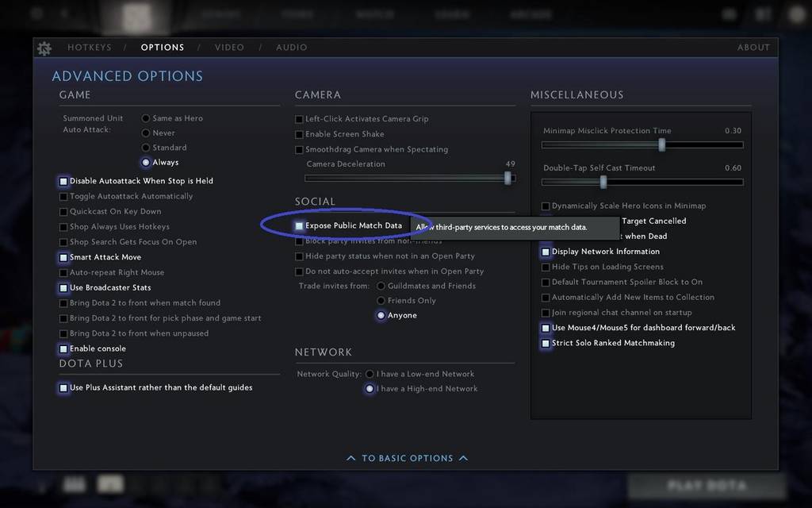This screenshot has width=812, height=508.
Task: Enable Expose Public Match Data
Action: [299, 226]
